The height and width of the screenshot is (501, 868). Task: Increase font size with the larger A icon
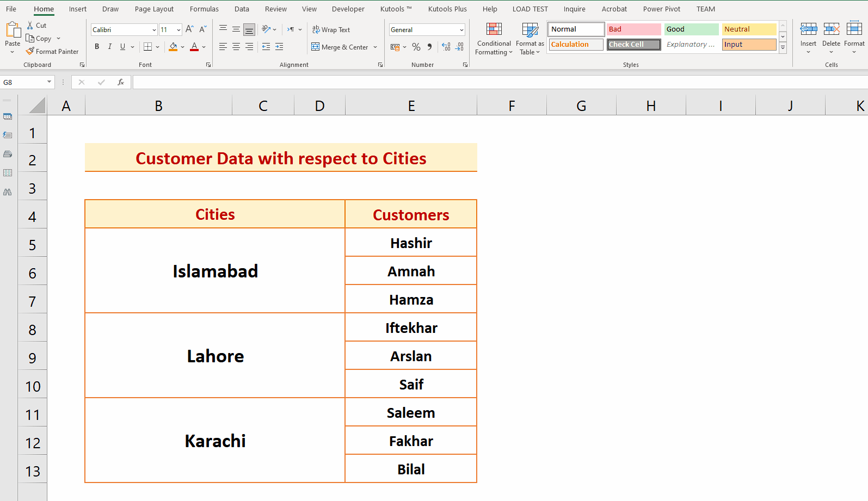[x=189, y=29]
